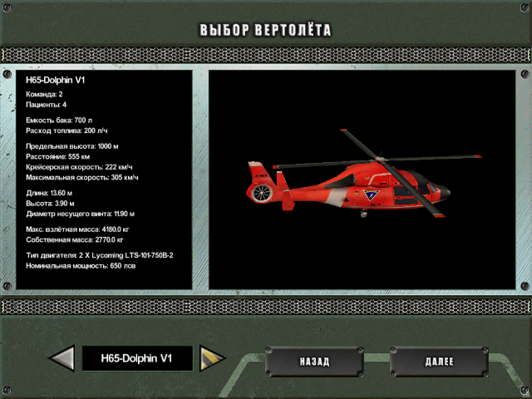532x399 pixels.
Task: Click the right arrow for next helicopter
Action: (x=213, y=359)
